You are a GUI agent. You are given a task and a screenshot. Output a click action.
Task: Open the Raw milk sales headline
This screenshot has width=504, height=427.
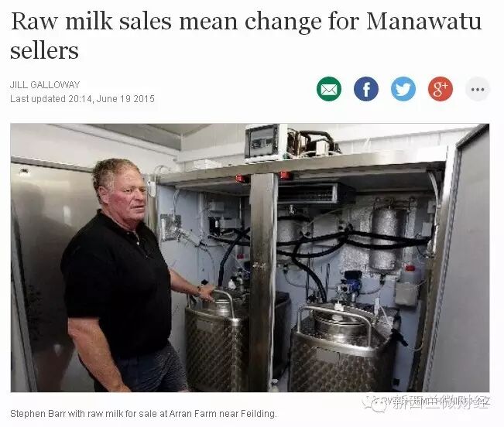246,36
